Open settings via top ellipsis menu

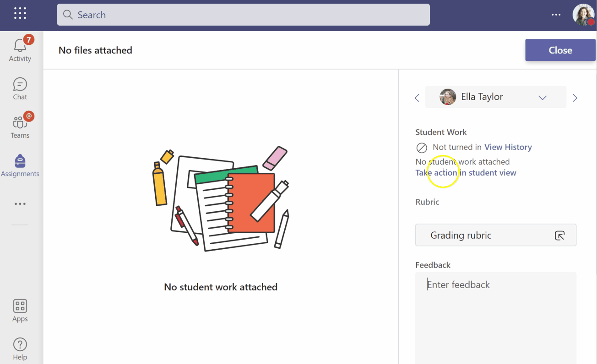[x=556, y=15]
